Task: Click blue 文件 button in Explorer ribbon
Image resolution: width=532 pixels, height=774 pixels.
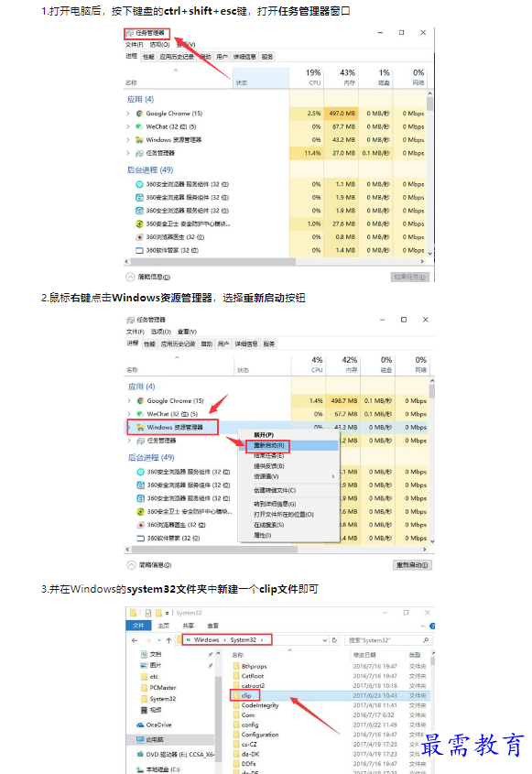Action: point(138,626)
